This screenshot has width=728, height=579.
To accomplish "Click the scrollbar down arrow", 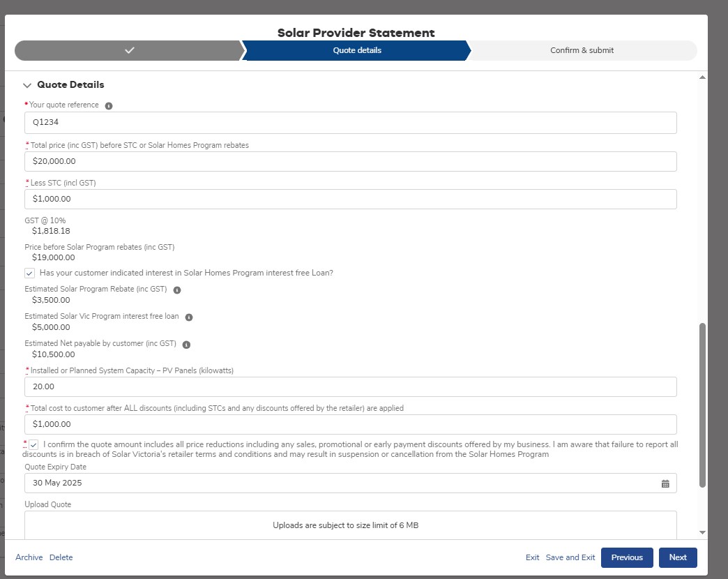I will [702, 532].
